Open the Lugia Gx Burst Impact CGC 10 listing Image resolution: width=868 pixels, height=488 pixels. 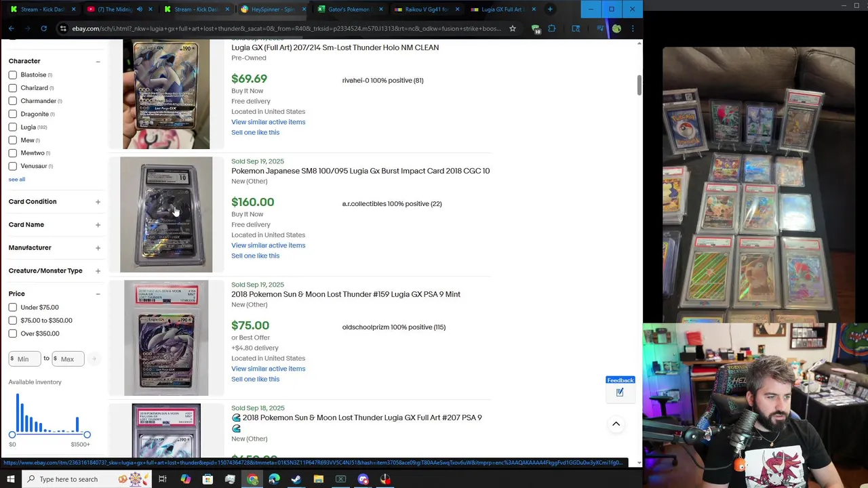[x=360, y=171]
